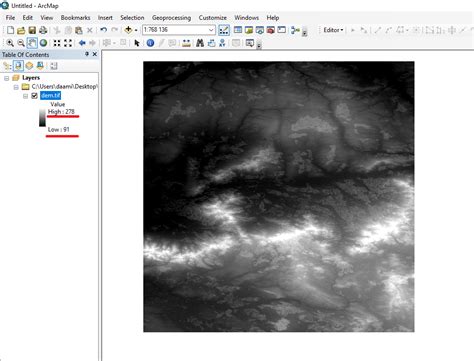Choose the Select Elements arrow tool
The image size is (474, 361).
point(137,43)
